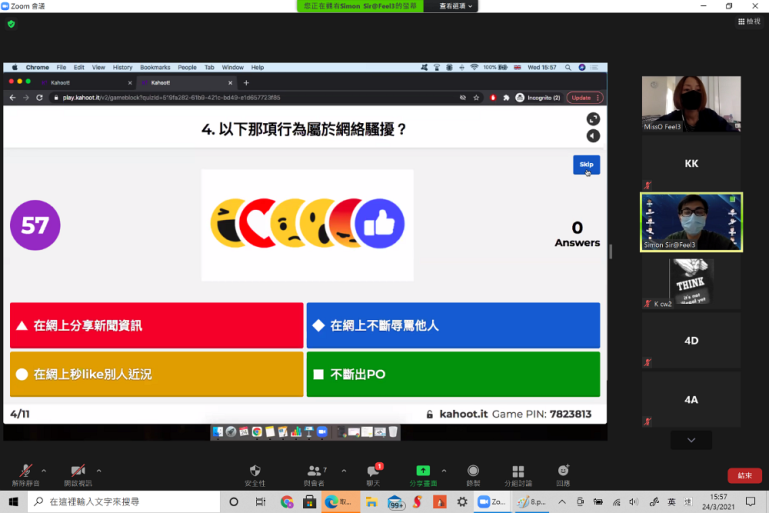Expand more participants chevron below 4A
This screenshot has width=769, height=513.
[x=691, y=440]
